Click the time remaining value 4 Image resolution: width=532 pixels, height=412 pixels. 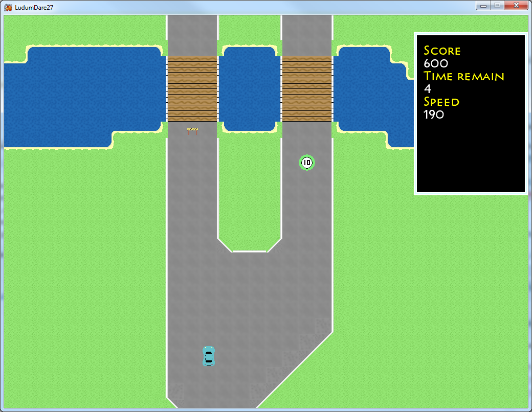point(428,89)
